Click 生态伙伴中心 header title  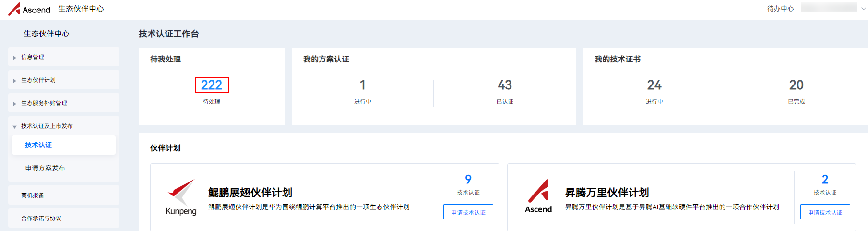81,9
